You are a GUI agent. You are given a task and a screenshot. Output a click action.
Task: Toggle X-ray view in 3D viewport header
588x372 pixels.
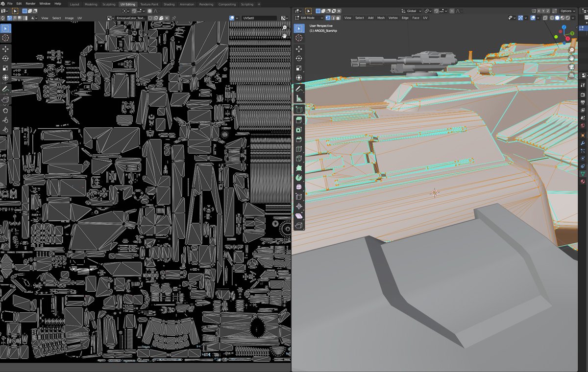[545, 18]
